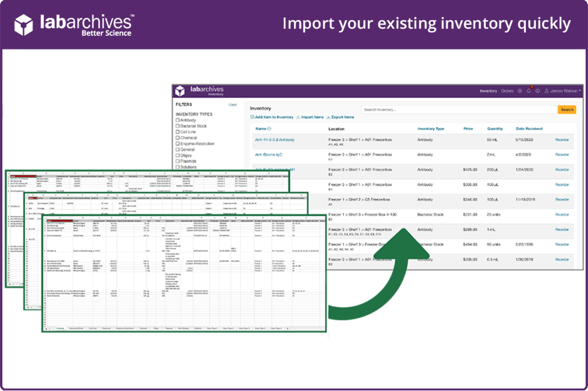588x391 pixels.
Task: Click into the Search Inventory field
Action: pyautogui.click(x=459, y=110)
